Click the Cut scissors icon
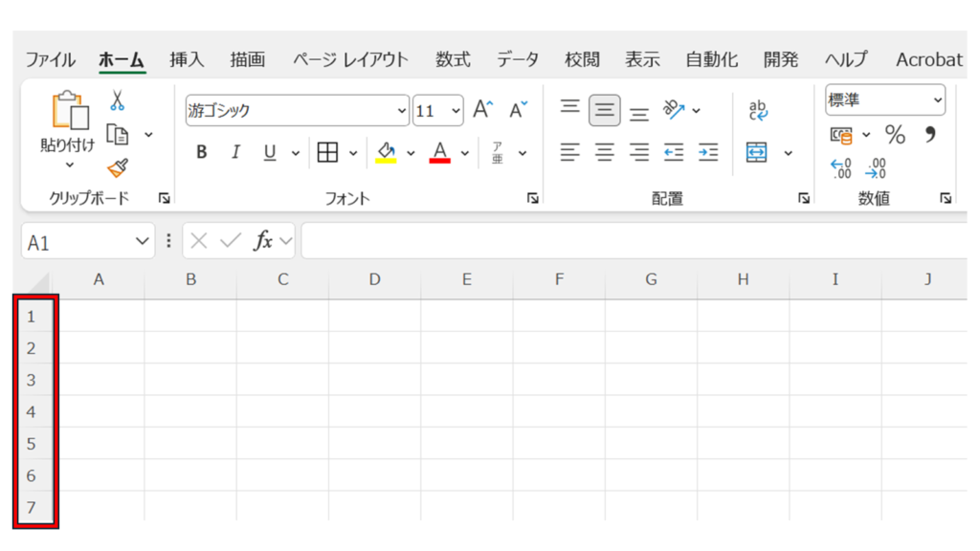Image resolution: width=980 pixels, height=551 pixels. [117, 100]
